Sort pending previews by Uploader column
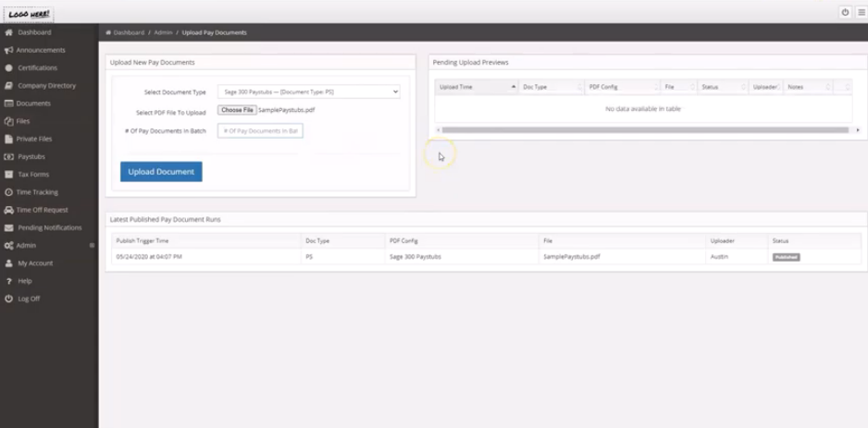Image resolution: width=868 pixels, height=428 pixels. pyautogui.click(x=765, y=87)
